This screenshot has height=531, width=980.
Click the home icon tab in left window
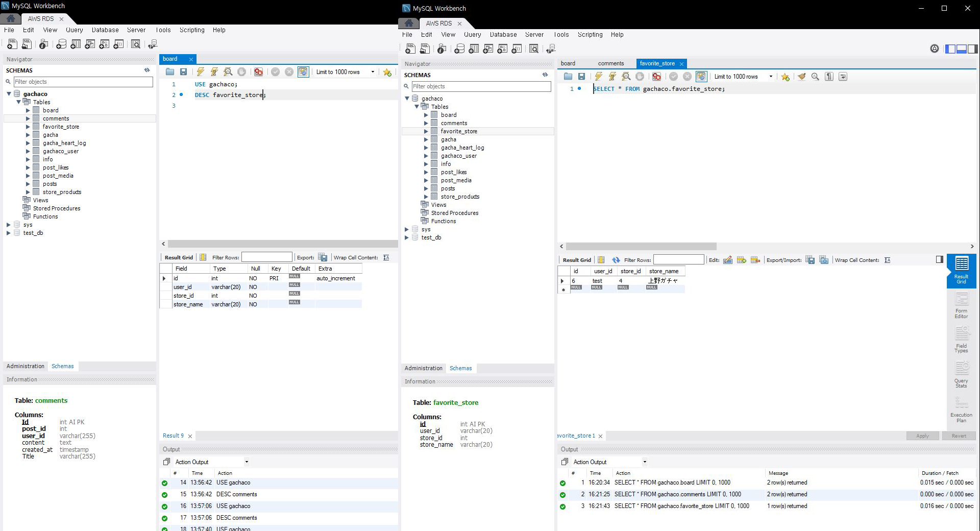[x=11, y=18]
